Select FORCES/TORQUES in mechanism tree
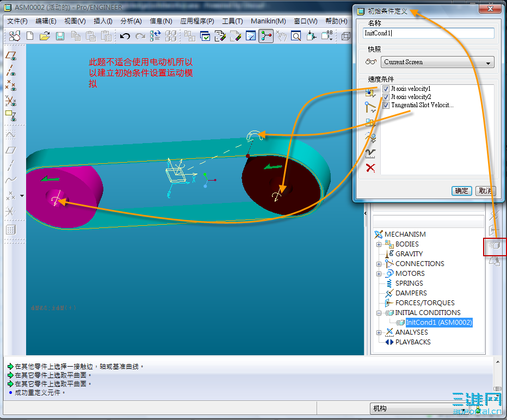 (x=425, y=303)
